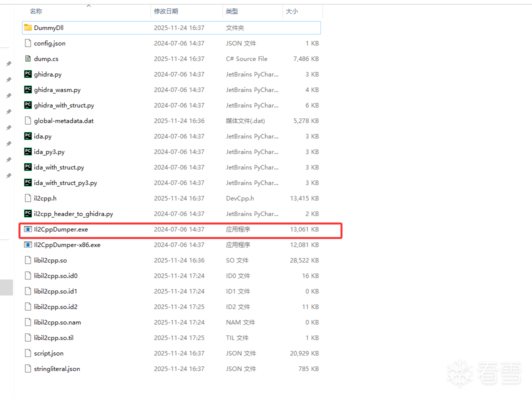Select the file name ida_with_struct_py3.py

click(65, 183)
